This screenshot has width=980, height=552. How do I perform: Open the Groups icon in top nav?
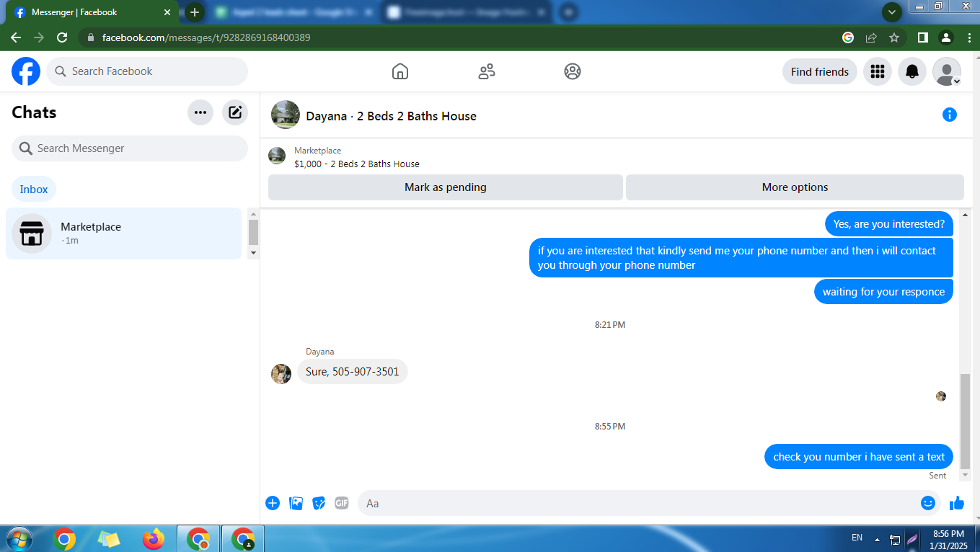pyautogui.click(x=573, y=71)
